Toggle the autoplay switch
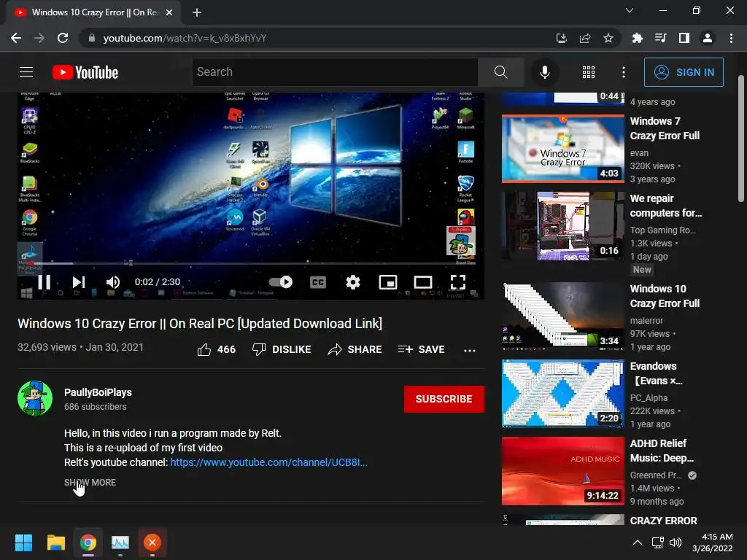Screen dimensions: 747x560 281,282
